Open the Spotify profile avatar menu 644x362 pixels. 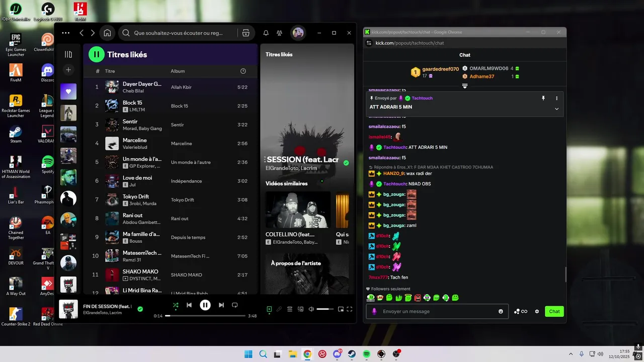click(298, 33)
